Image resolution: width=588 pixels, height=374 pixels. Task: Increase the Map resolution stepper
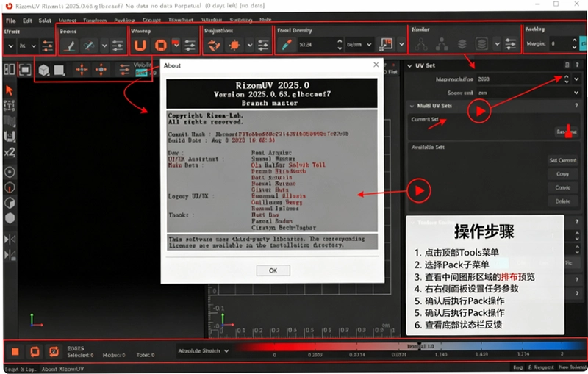[x=566, y=77]
